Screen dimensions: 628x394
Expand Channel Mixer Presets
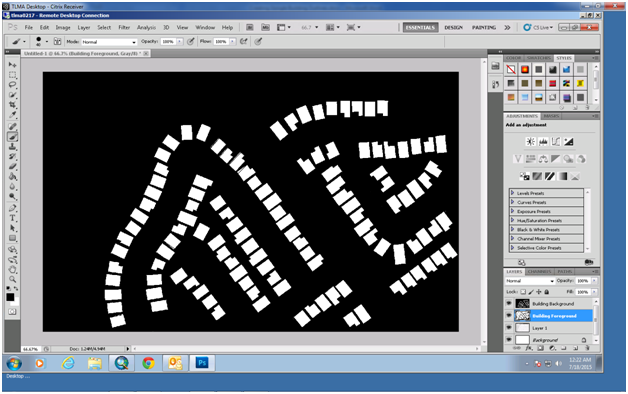(x=512, y=239)
